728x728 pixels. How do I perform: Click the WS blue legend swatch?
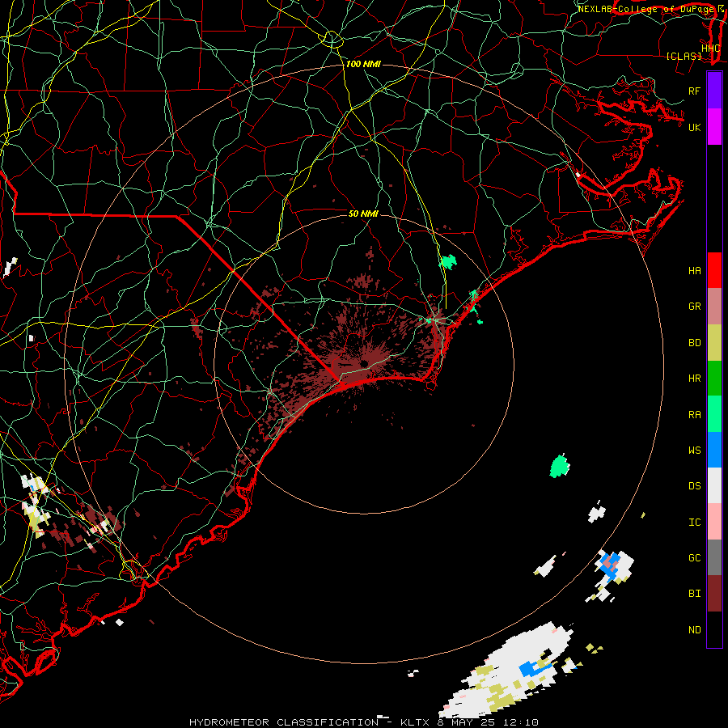coord(714,450)
